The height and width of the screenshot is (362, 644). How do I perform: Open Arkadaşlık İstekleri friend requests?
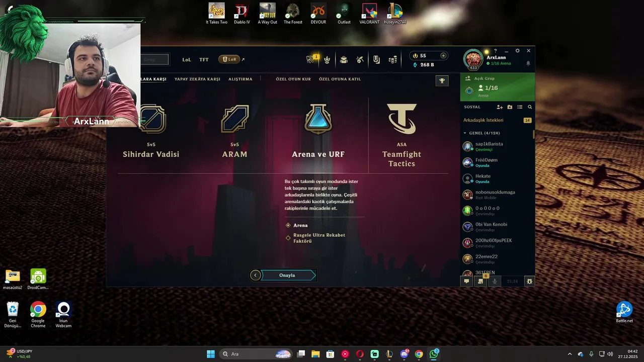click(x=497, y=120)
